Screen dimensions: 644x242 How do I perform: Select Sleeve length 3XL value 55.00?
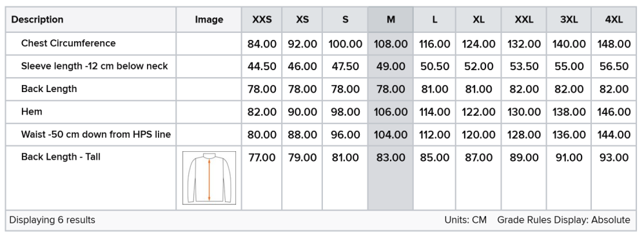(569, 66)
